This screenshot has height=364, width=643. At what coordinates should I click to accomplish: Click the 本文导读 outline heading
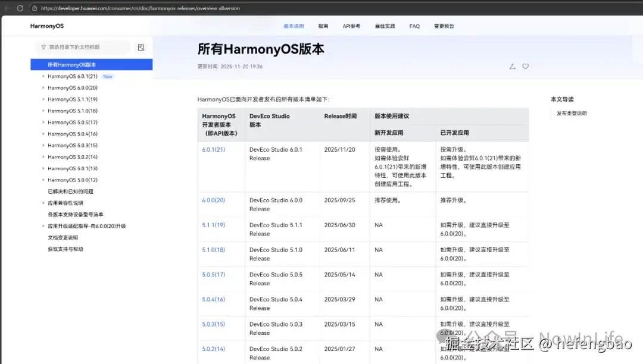tap(562, 99)
